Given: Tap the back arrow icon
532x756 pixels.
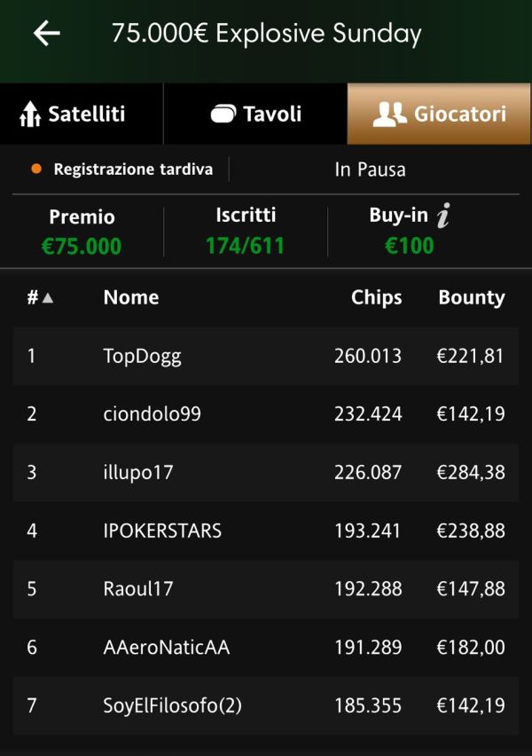Looking at the screenshot, I should pyautogui.click(x=47, y=33).
